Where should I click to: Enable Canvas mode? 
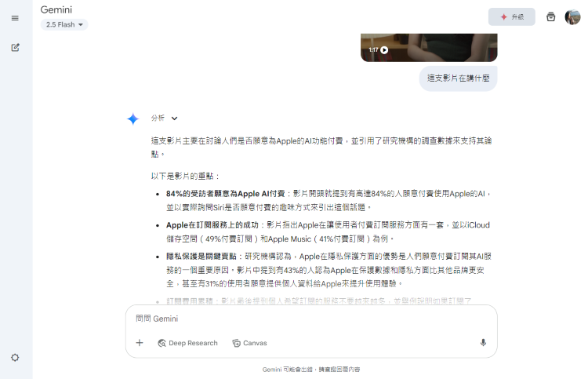[x=250, y=343]
